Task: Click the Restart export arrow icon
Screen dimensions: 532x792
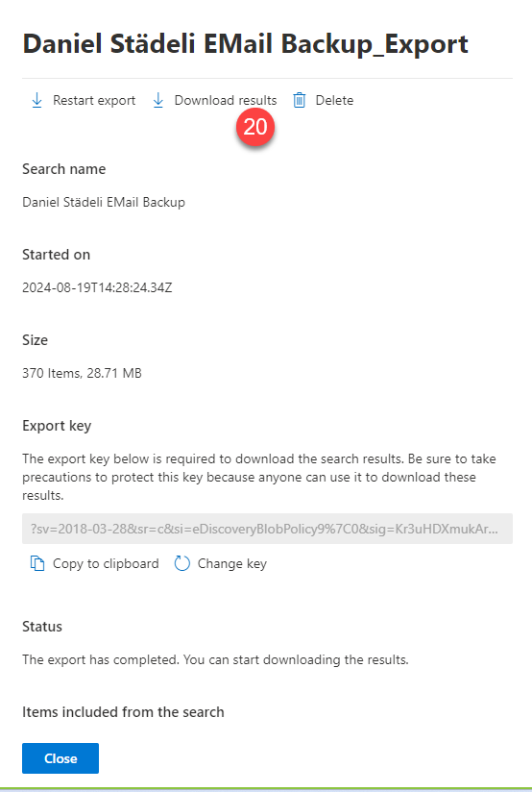Action: click(x=36, y=101)
